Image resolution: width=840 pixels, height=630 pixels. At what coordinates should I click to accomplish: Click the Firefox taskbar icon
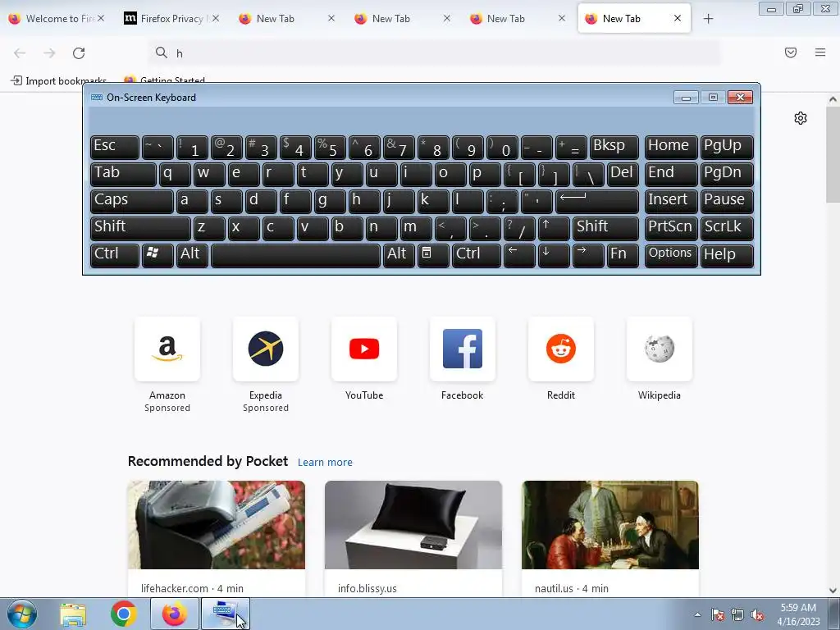(175, 614)
